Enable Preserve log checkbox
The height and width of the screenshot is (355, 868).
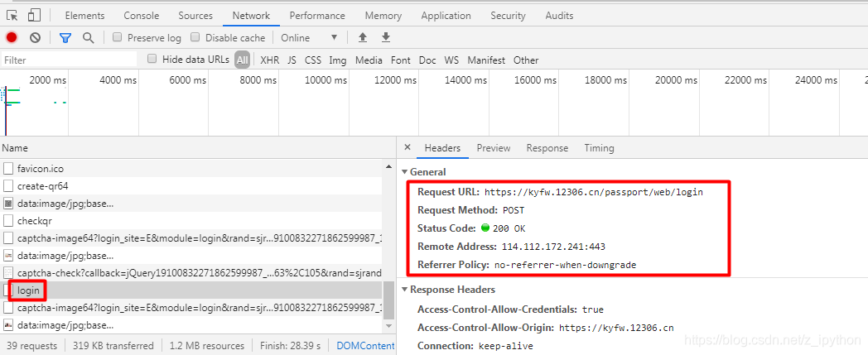click(x=118, y=37)
